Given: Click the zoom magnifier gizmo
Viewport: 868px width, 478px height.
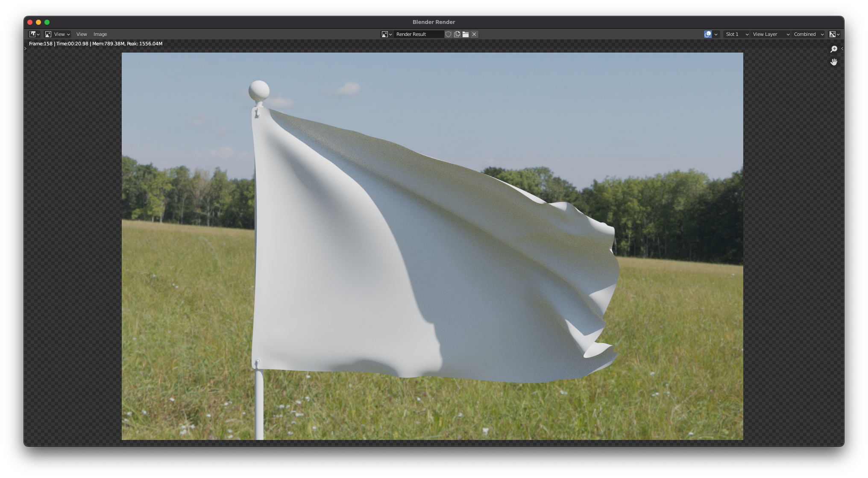Looking at the screenshot, I should pos(833,49).
